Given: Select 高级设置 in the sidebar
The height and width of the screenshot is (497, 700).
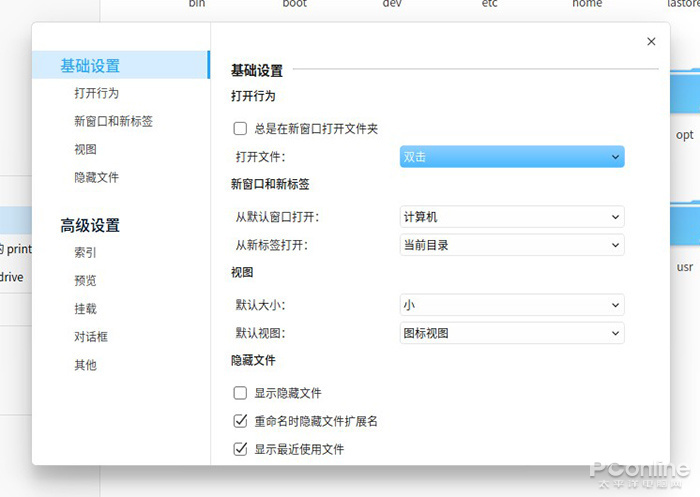Looking at the screenshot, I should (90, 226).
